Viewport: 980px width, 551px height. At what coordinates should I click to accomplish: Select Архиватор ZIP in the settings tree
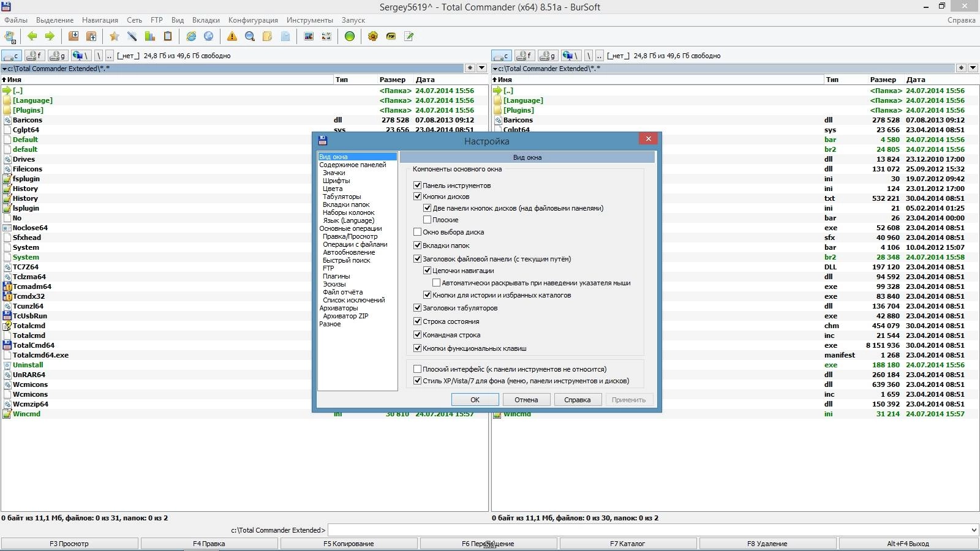[x=345, y=316]
